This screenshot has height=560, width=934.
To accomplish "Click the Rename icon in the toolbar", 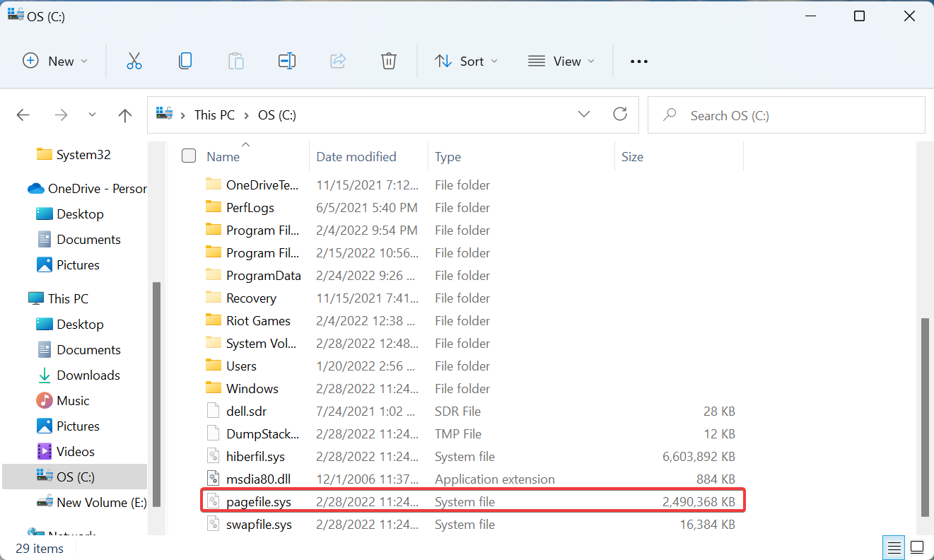I will pos(287,61).
